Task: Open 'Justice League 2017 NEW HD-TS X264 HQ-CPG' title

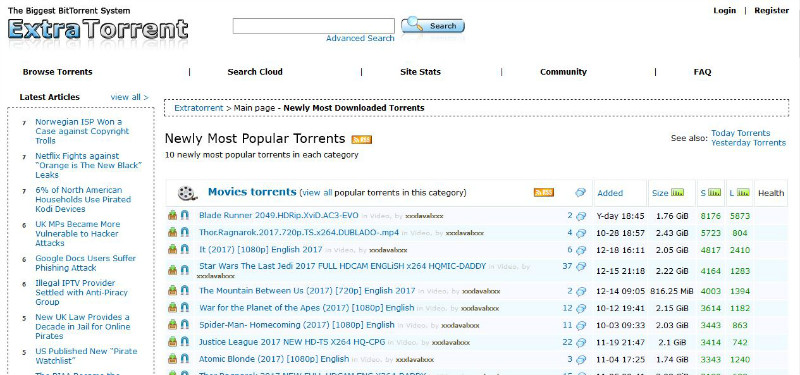Action: (x=292, y=342)
